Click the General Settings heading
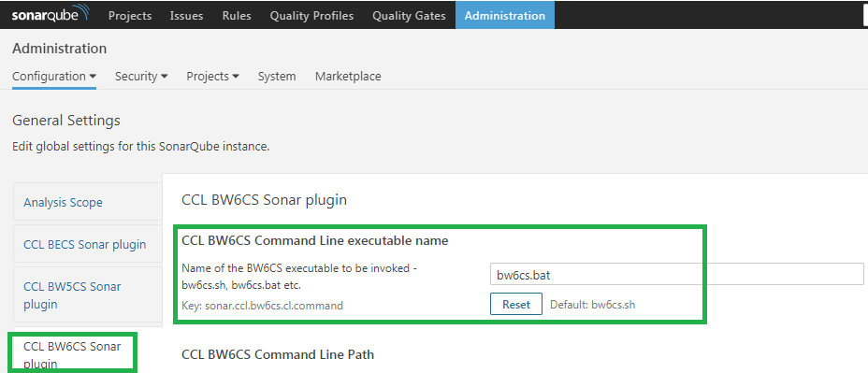 tap(66, 120)
